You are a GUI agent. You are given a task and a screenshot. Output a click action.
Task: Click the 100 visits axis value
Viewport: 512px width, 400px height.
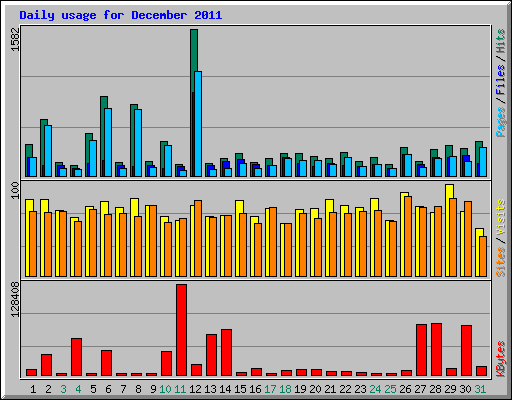(x=15, y=190)
